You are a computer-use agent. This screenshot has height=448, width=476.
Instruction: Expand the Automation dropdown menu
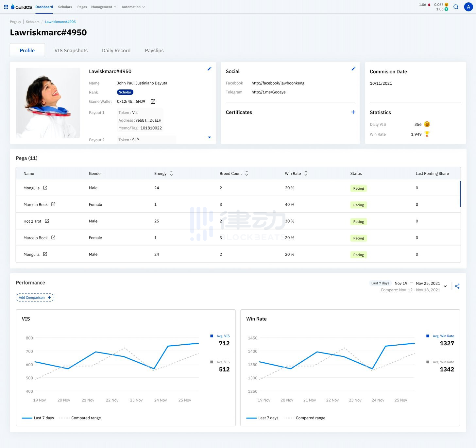coord(133,7)
